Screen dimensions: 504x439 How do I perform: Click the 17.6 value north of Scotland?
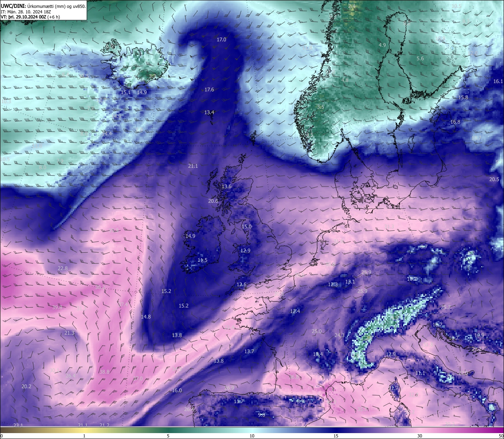(209, 89)
